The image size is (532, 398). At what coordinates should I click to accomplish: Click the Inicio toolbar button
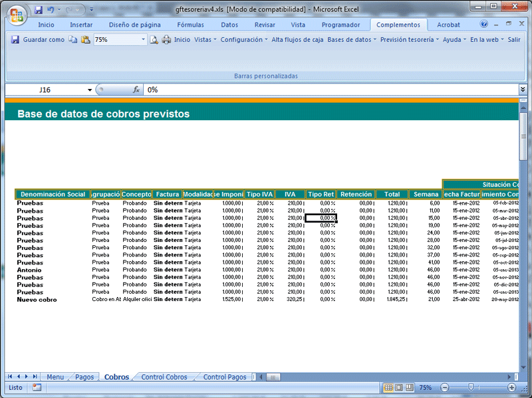182,40
